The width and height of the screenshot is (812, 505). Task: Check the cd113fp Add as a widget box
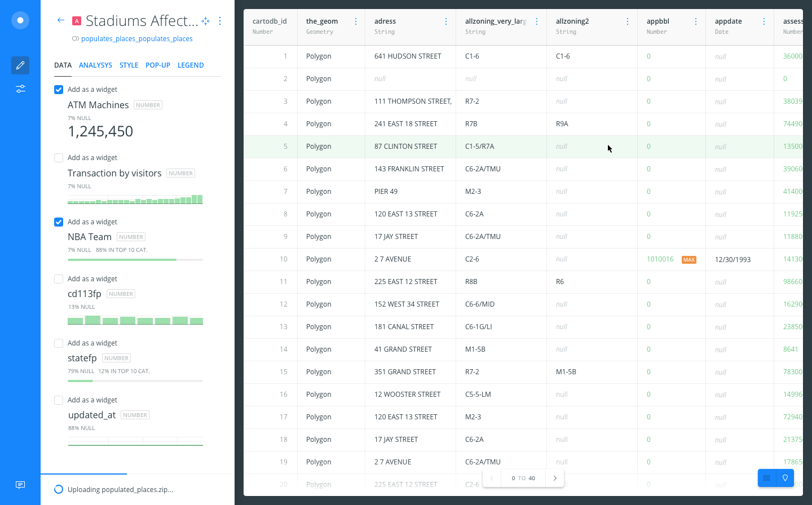click(x=59, y=279)
